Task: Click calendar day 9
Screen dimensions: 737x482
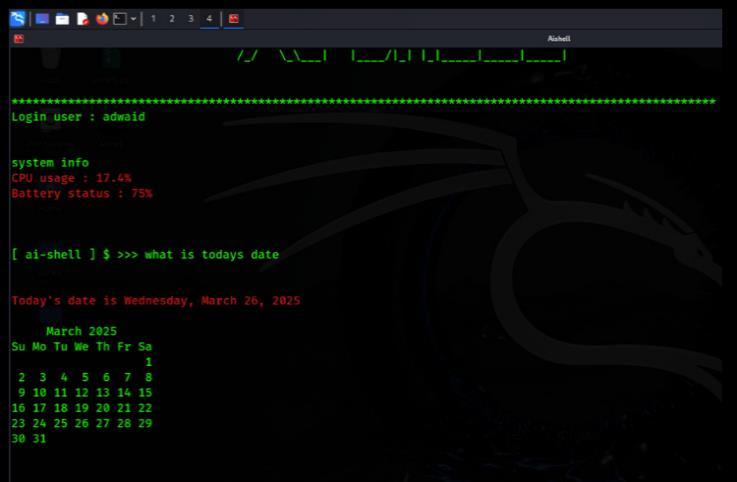Action: coord(22,393)
